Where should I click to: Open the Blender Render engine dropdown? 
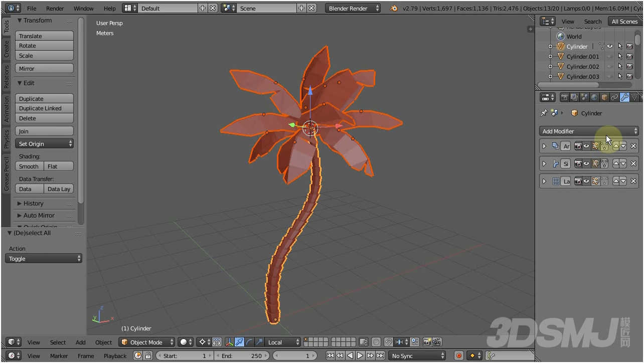click(x=353, y=9)
